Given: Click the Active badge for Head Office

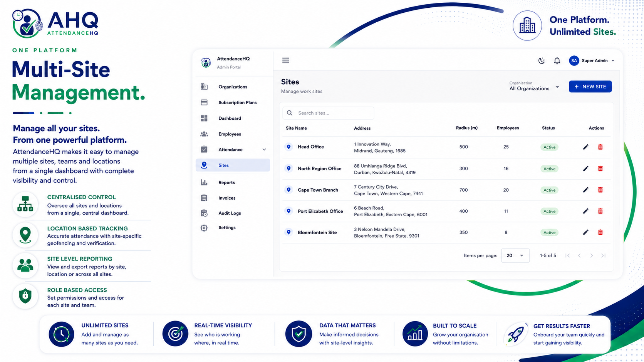Looking at the screenshot, I should [549, 147].
